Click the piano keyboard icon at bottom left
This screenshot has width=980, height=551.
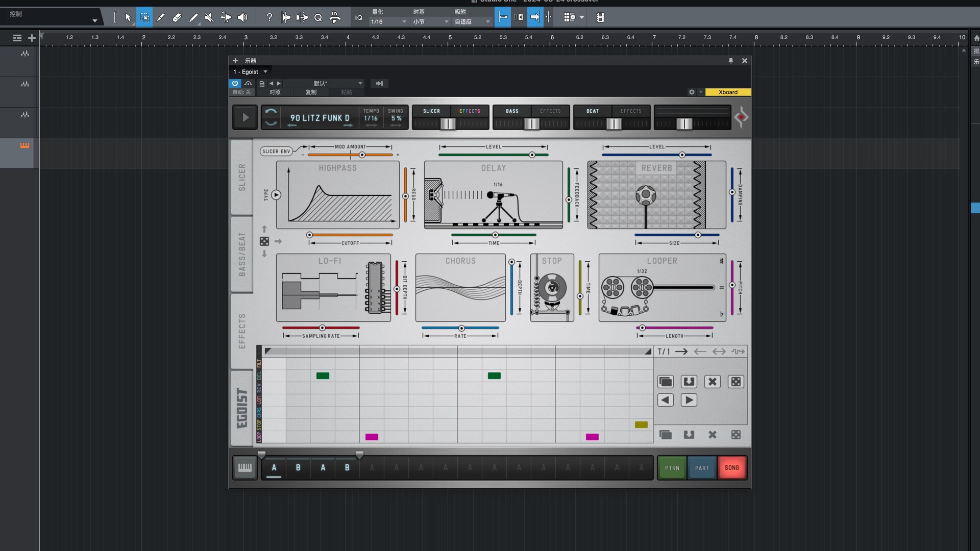(245, 467)
